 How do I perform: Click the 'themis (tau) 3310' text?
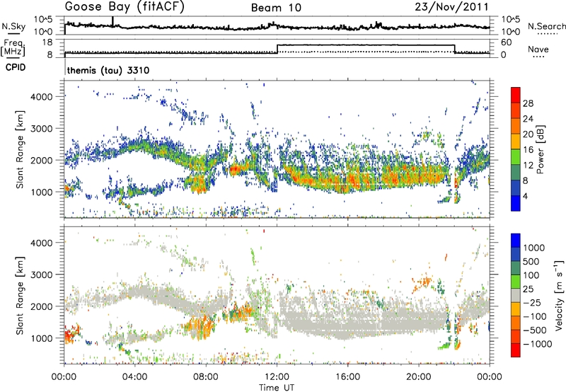108,70
